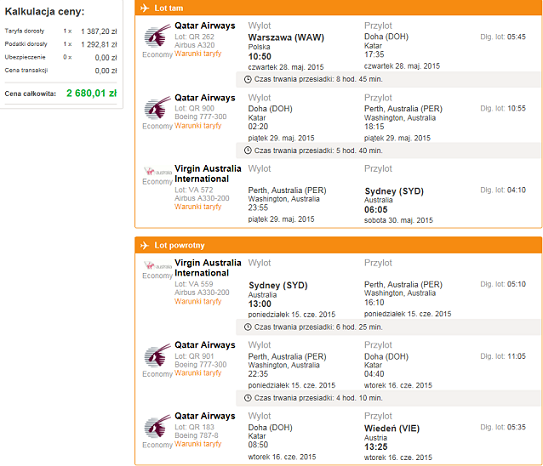Open Warunki taryfy for flight QR 901
Screen dimensions: 543x466
point(198,373)
